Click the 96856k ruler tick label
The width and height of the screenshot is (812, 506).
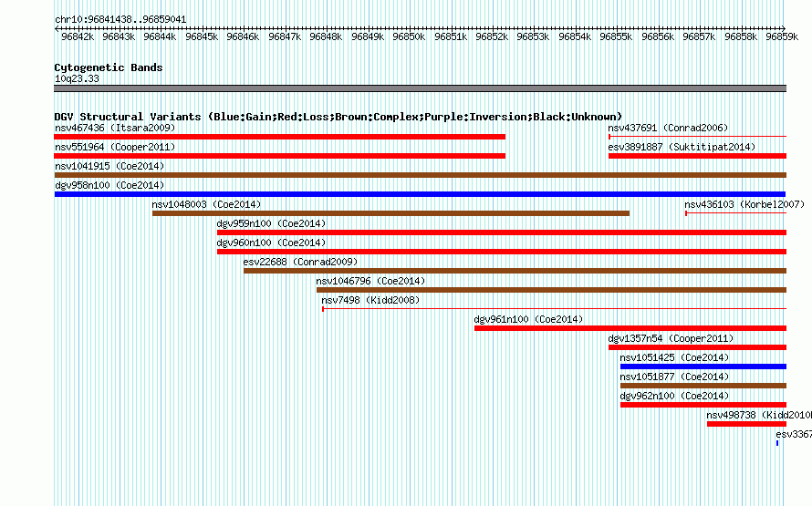pos(658,36)
